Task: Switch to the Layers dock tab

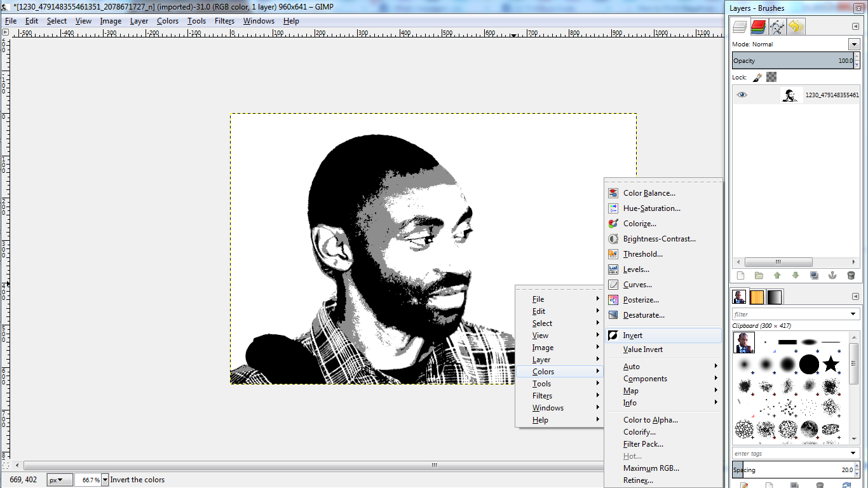Action: click(740, 27)
